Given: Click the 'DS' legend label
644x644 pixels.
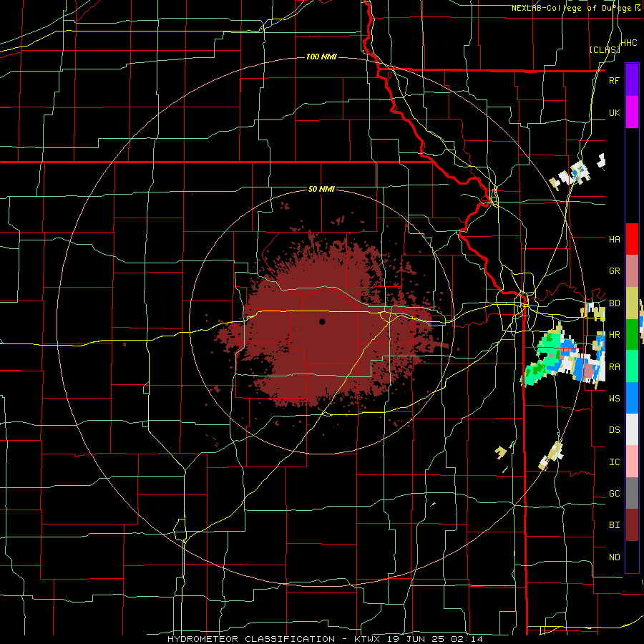Looking at the screenshot, I should tap(614, 429).
